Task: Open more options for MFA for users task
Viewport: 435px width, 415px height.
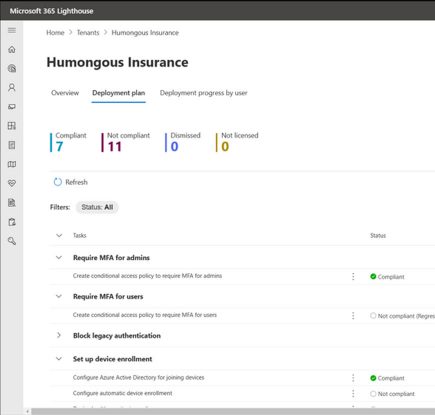Action: tap(353, 315)
